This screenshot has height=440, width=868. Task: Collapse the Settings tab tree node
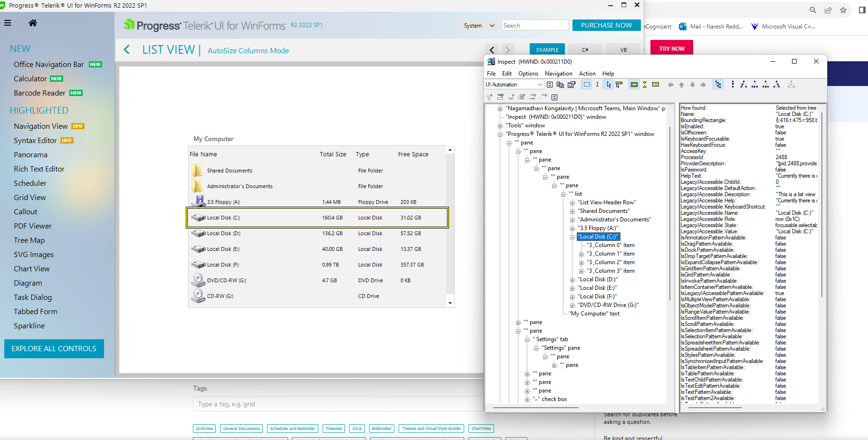(x=527, y=339)
